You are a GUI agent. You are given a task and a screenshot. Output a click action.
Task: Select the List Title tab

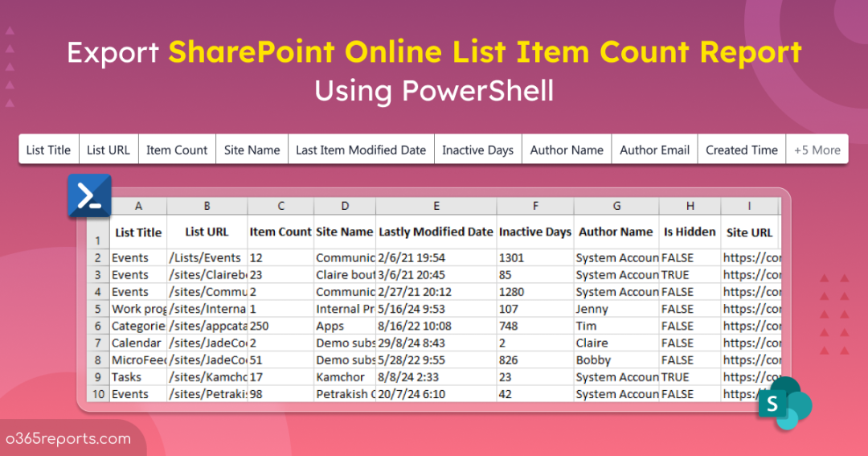pos(48,150)
